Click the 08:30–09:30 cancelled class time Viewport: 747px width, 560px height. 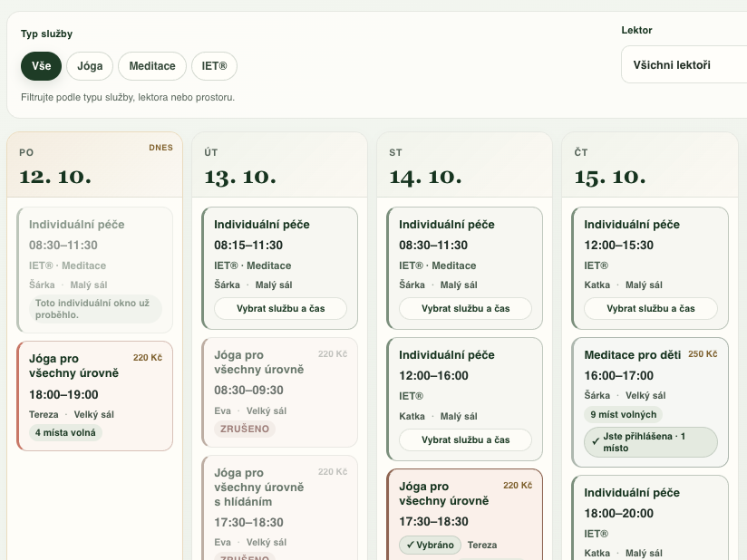[248, 391]
